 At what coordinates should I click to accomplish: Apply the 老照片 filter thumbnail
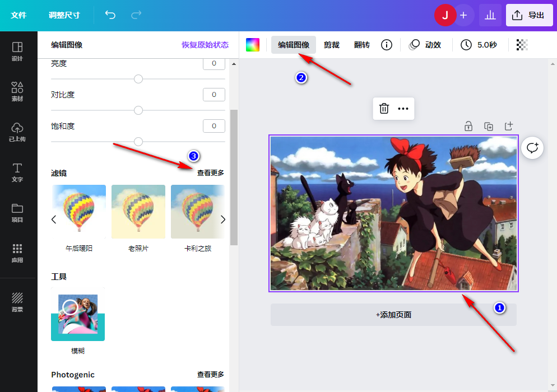click(x=138, y=212)
